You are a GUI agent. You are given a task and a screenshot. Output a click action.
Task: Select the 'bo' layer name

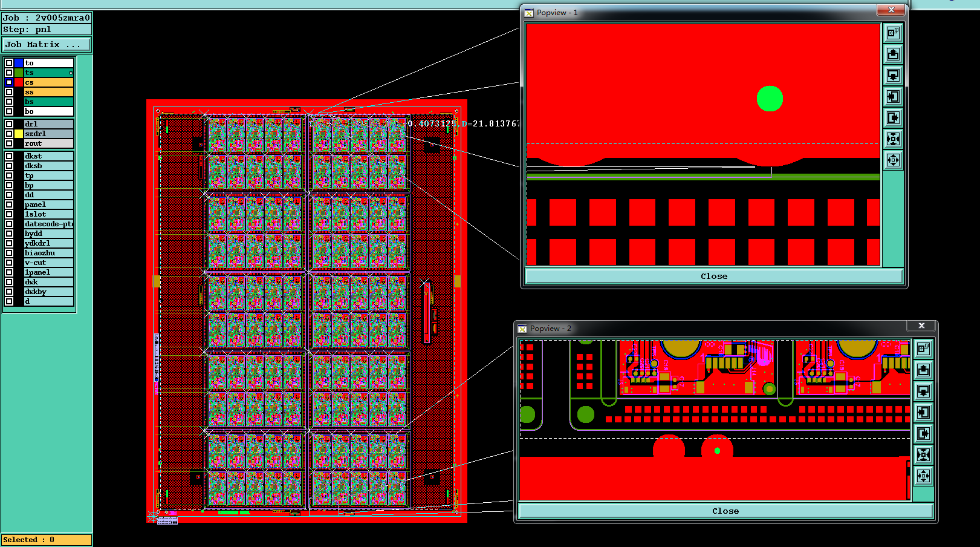click(49, 111)
